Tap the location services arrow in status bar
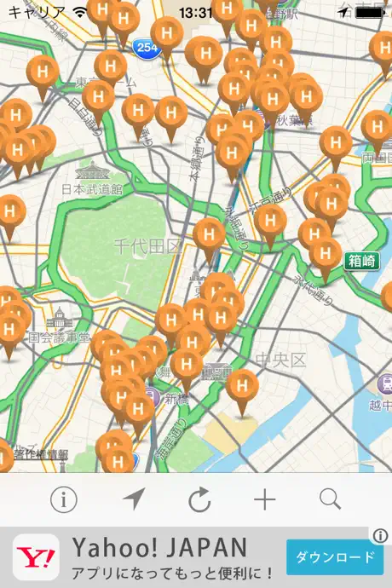Screen dimensions: 392x588 point(343,13)
